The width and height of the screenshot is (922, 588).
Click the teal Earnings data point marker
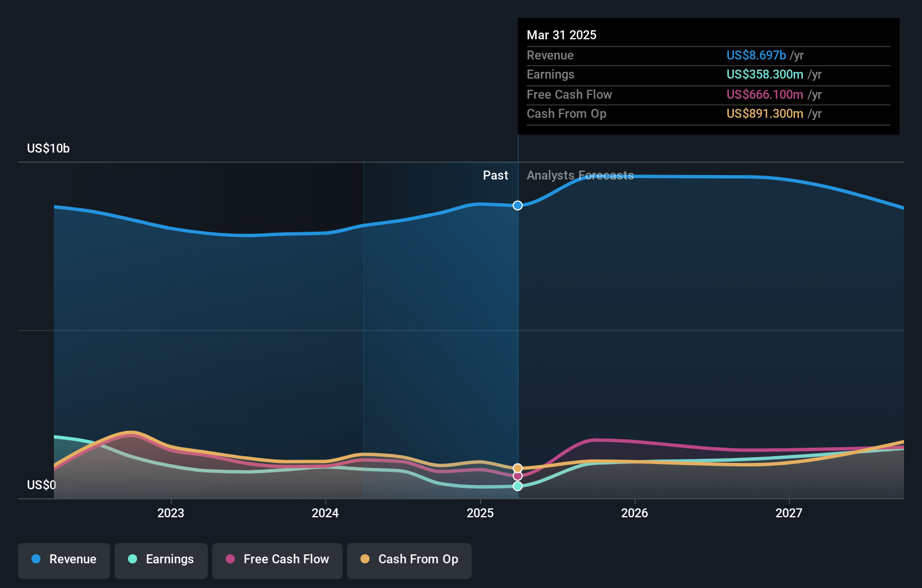(x=518, y=486)
